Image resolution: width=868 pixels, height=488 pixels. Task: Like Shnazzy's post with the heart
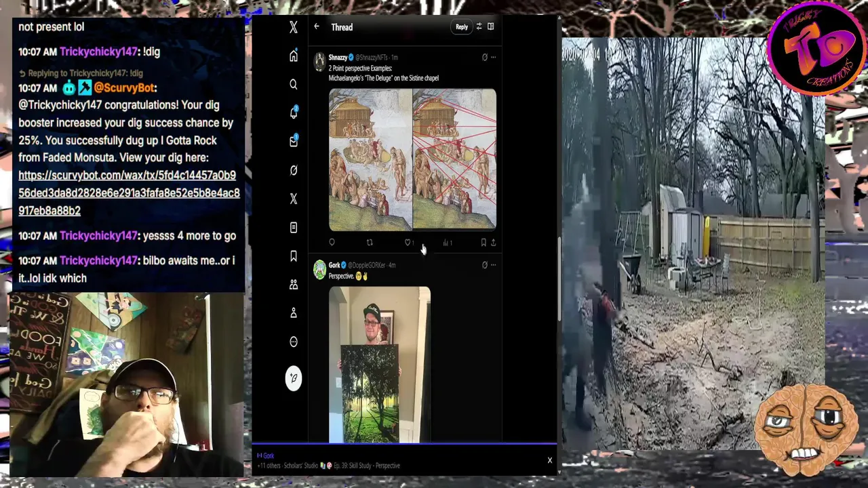point(408,243)
